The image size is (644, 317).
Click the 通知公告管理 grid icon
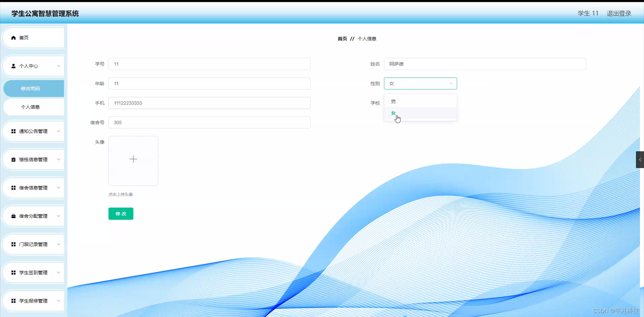coord(13,131)
